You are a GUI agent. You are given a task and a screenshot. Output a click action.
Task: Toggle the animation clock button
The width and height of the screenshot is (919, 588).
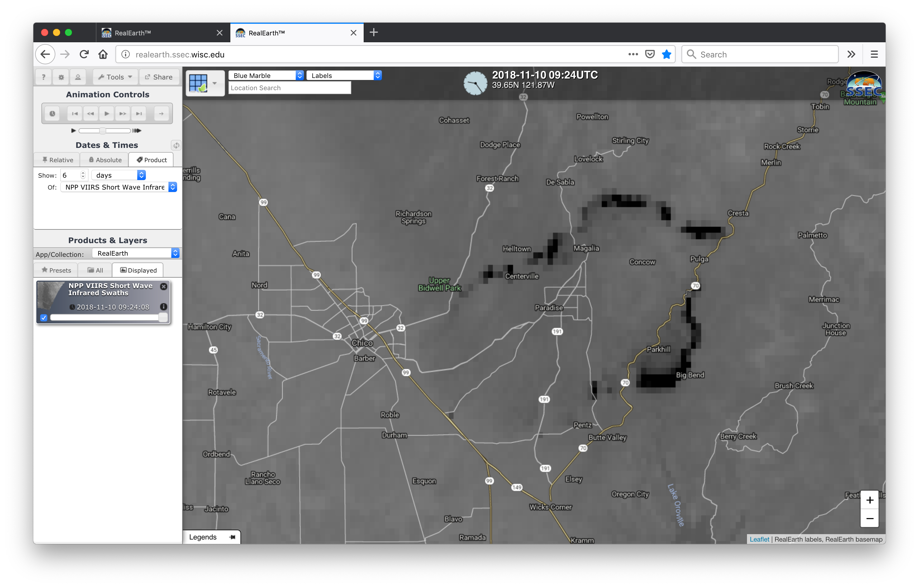[x=52, y=113]
